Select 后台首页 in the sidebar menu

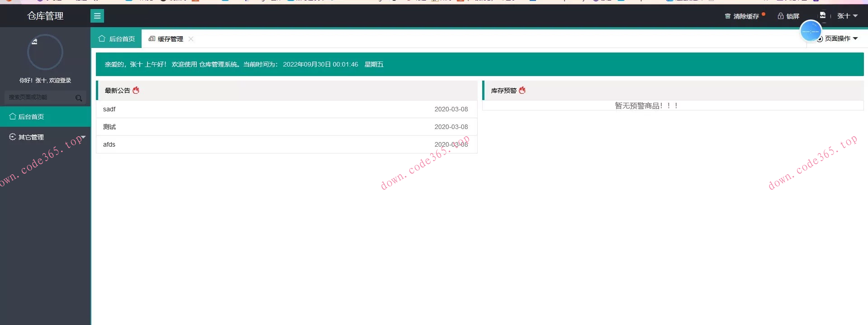point(45,117)
